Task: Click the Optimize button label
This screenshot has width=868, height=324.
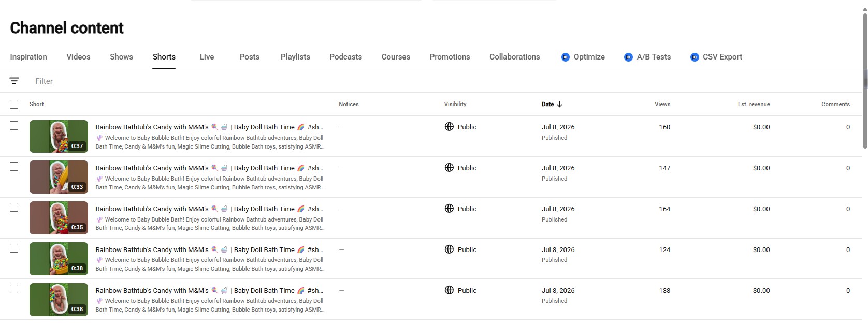Action: point(589,57)
